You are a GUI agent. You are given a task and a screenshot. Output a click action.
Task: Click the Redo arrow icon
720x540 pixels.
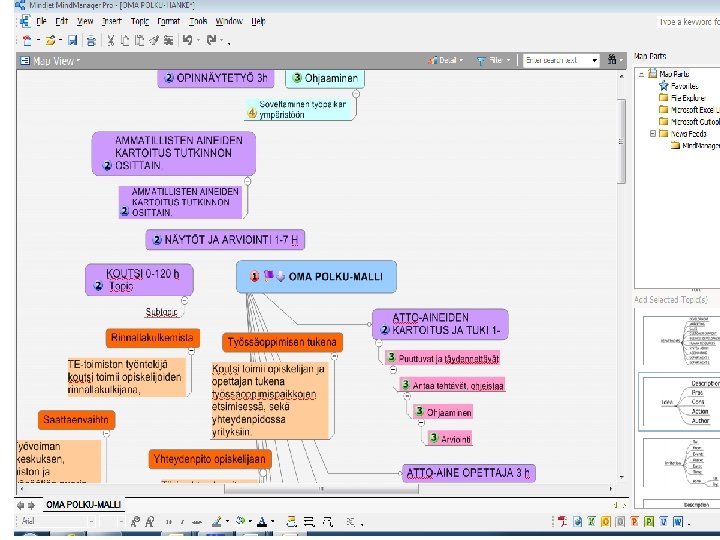pos(211,40)
